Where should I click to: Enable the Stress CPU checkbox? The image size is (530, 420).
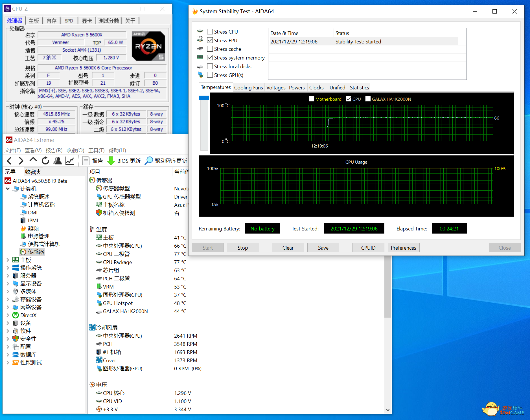pyautogui.click(x=210, y=32)
